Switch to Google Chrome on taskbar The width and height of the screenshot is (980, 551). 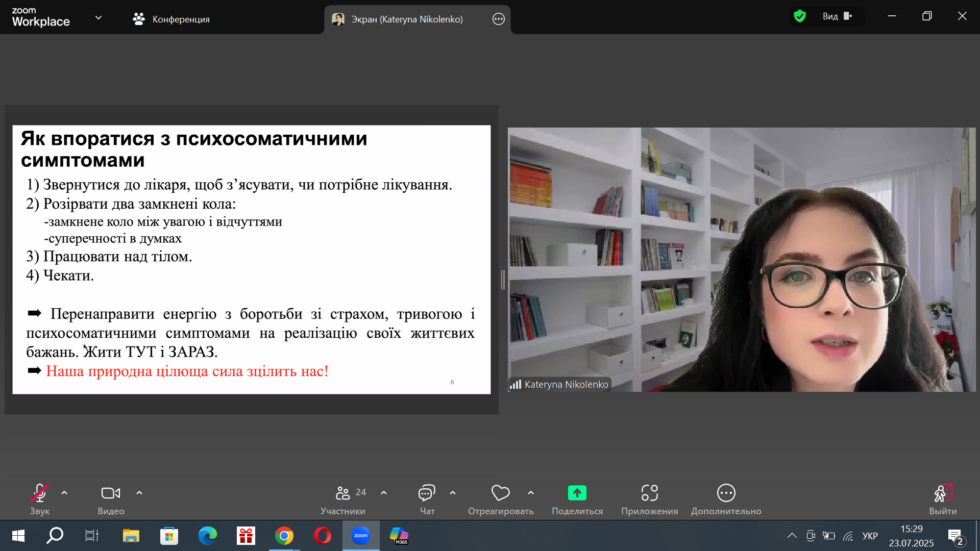click(x=284, y=536)
